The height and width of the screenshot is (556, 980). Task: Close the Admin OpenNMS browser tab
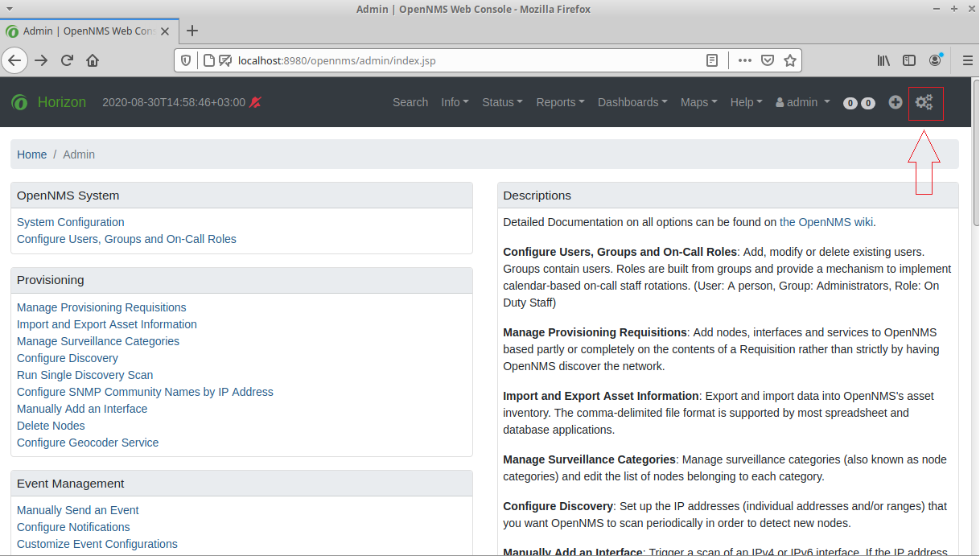[165, 31]
